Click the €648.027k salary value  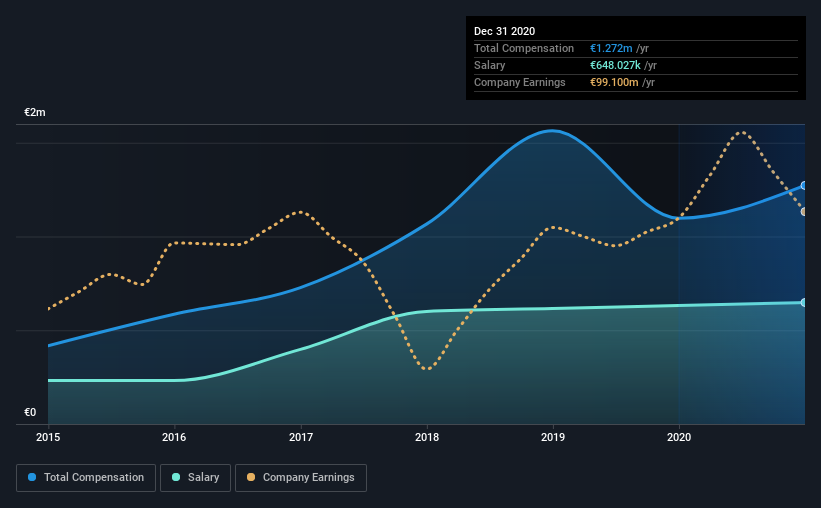tap(615, 65)
